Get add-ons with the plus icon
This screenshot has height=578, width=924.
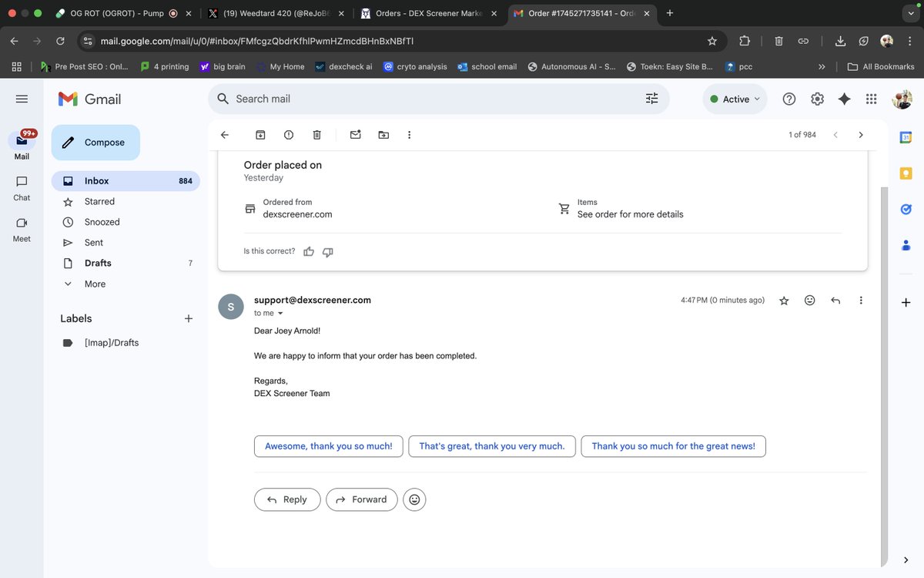click(x=906, y=303)
